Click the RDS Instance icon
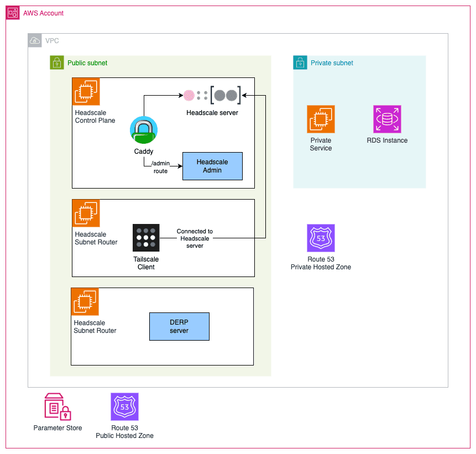476x454 pixels. pyautogui.click(x=387, y=119)
